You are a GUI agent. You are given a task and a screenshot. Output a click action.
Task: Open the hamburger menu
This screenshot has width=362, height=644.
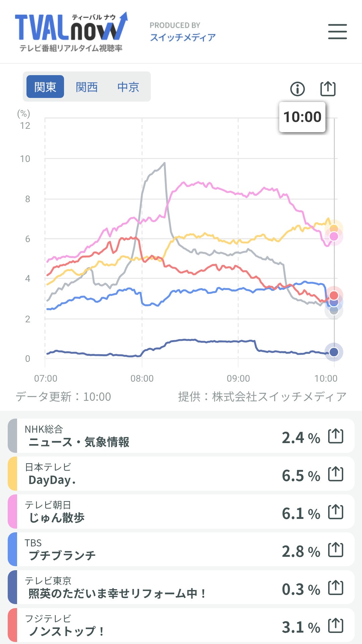pos(337,32)
